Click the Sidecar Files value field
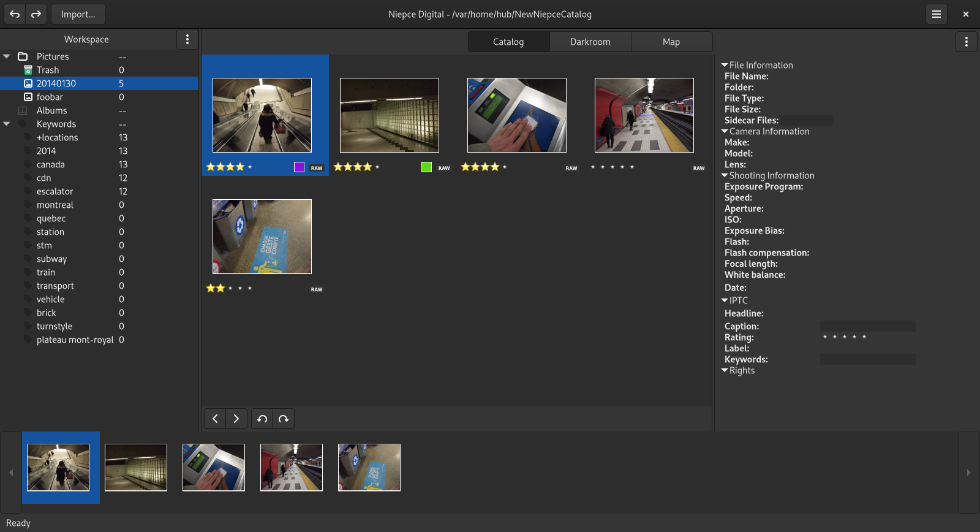Image resolution: width=980 pixels, height=532 pixels. click(x=806, y=120)
